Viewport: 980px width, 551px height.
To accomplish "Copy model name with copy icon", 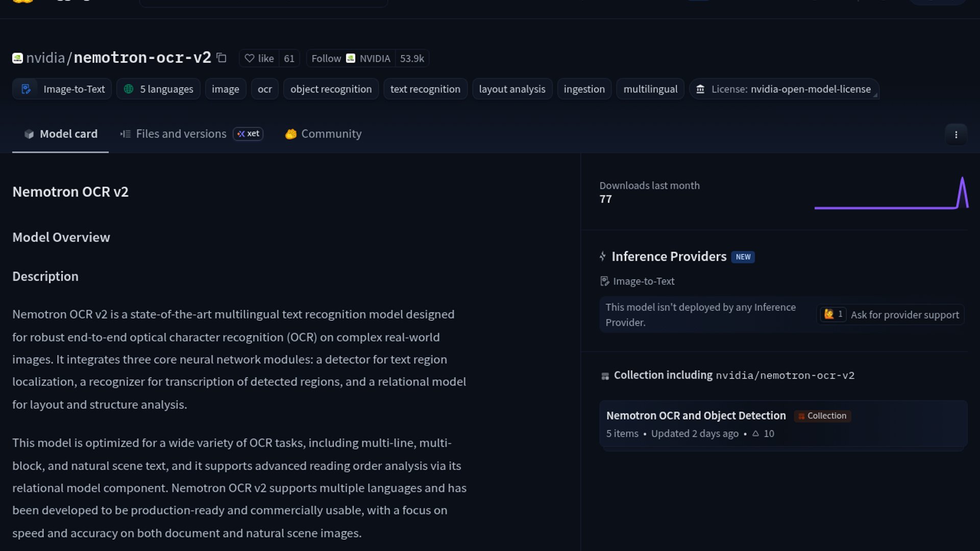I will click(221, 58).
